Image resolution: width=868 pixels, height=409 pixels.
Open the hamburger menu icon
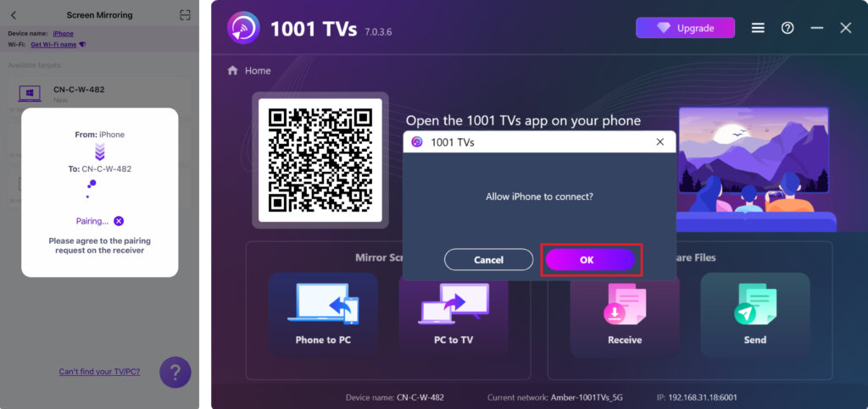pos(758,28)
